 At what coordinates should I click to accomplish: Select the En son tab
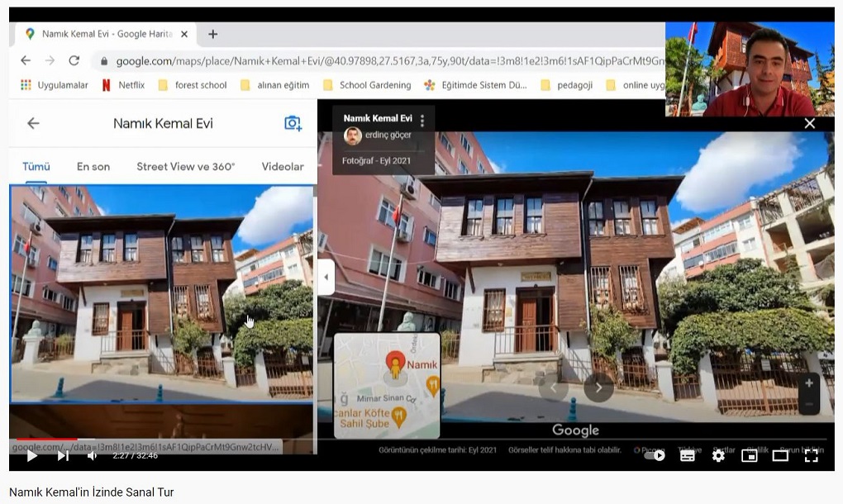[x=93, y=167]
